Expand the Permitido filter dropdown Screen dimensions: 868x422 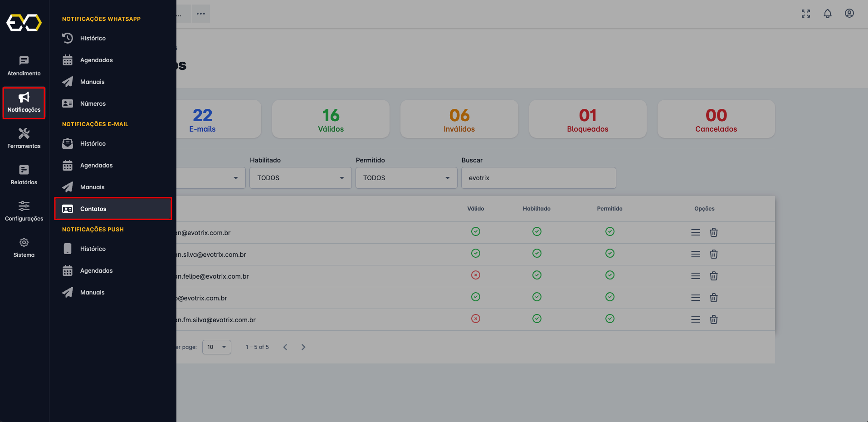tap(406, 178)
